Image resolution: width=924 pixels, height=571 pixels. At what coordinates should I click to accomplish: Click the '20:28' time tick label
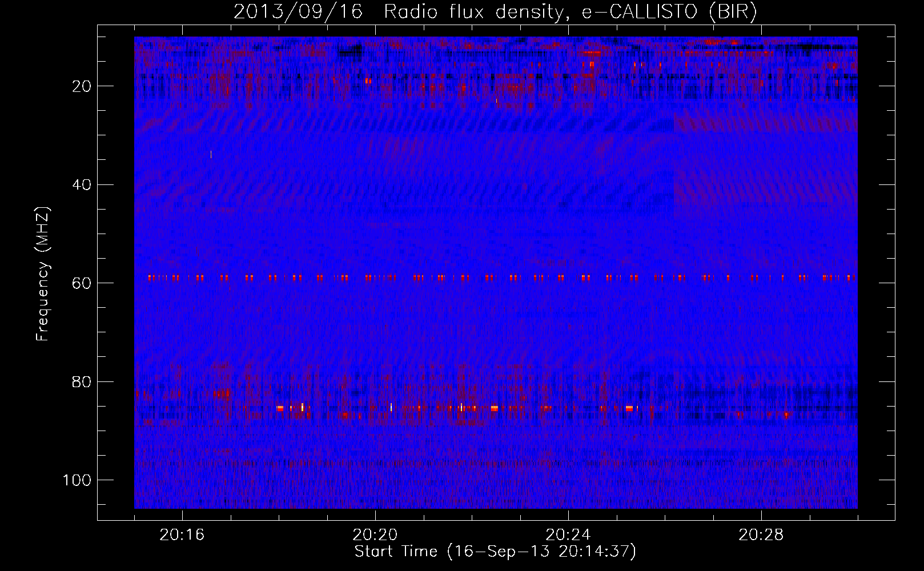[x=761, y=535]
